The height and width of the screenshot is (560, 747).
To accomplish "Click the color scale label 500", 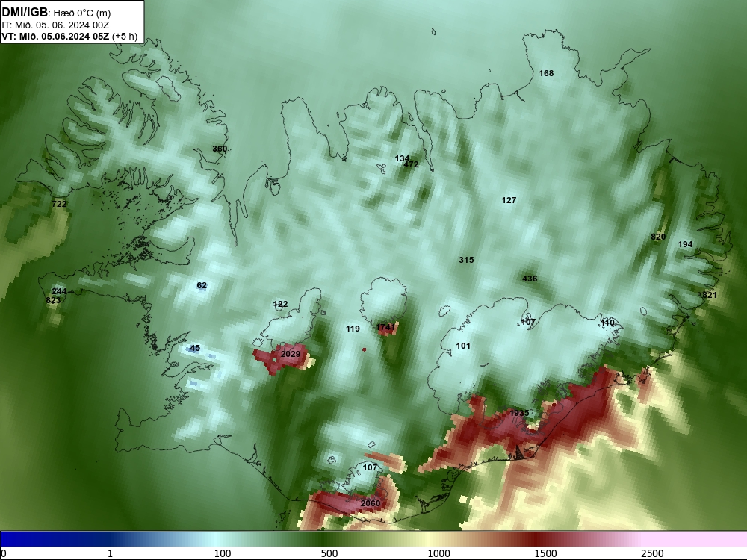I will coord(329,553).
